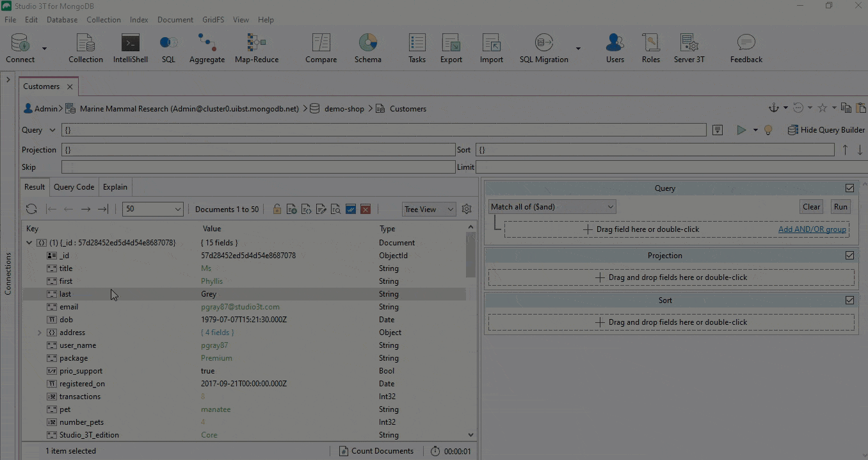Click the Export toolbar icon

[451, 49]
